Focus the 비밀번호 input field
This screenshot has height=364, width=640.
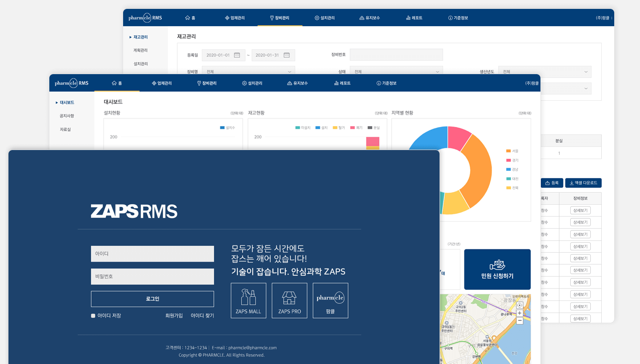(x=152, y=277)
